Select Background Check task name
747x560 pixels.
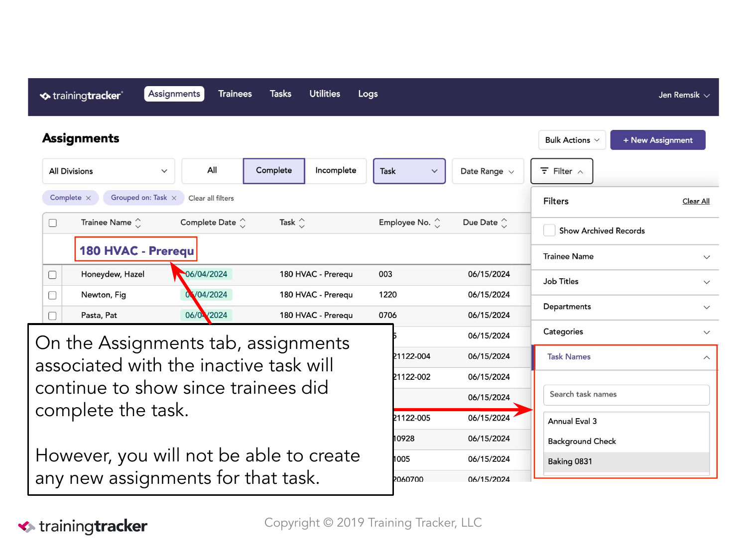click(626, 442)
